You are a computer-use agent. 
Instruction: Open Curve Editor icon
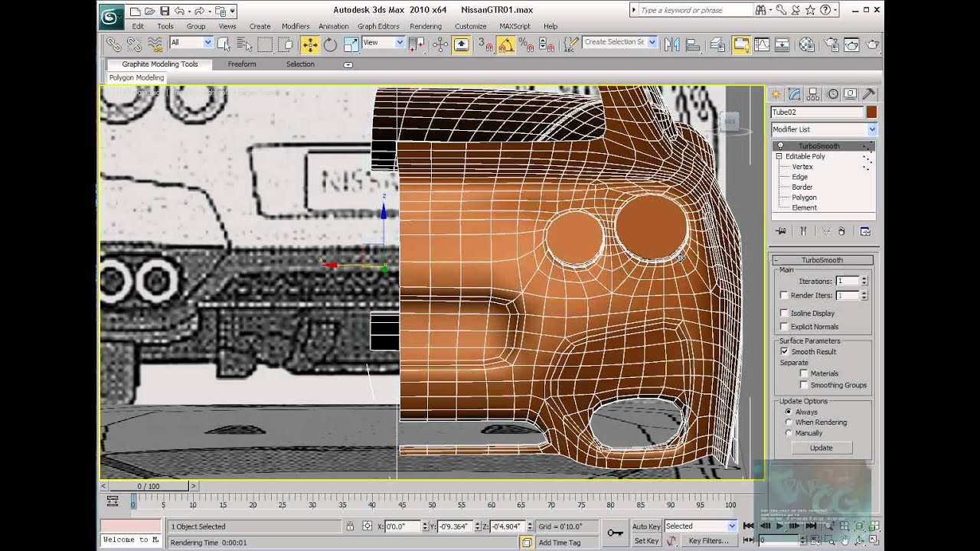pos(762,44)
